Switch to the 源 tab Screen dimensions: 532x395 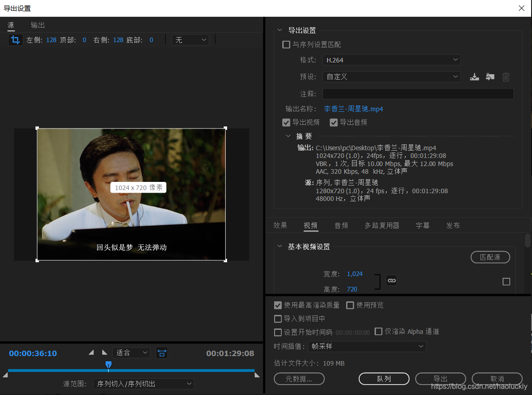(11, 25)
